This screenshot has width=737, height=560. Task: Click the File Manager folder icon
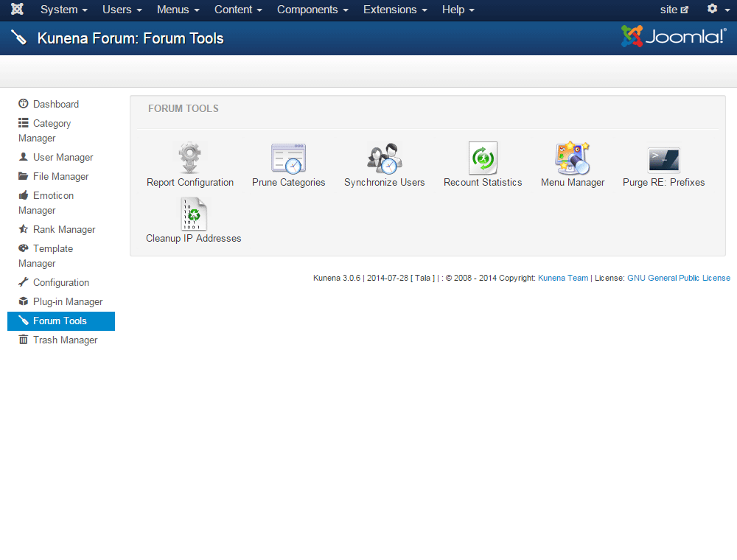(23, 176)
